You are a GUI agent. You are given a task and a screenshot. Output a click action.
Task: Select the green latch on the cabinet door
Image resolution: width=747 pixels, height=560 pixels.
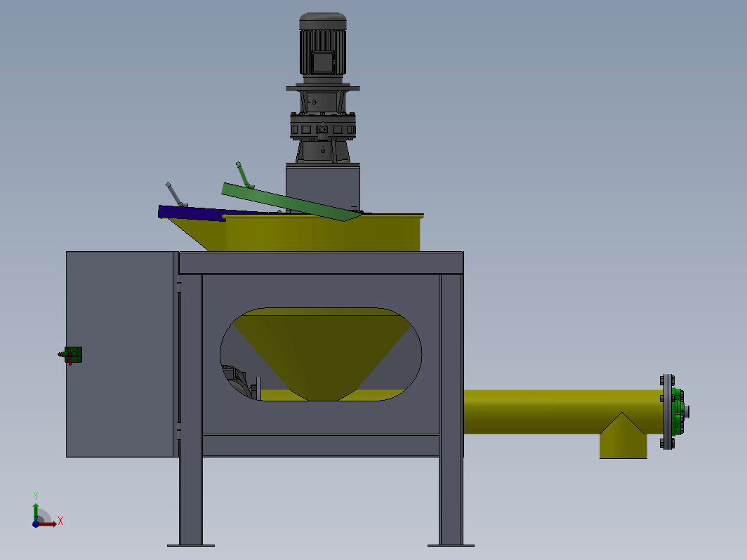point(72,355)
